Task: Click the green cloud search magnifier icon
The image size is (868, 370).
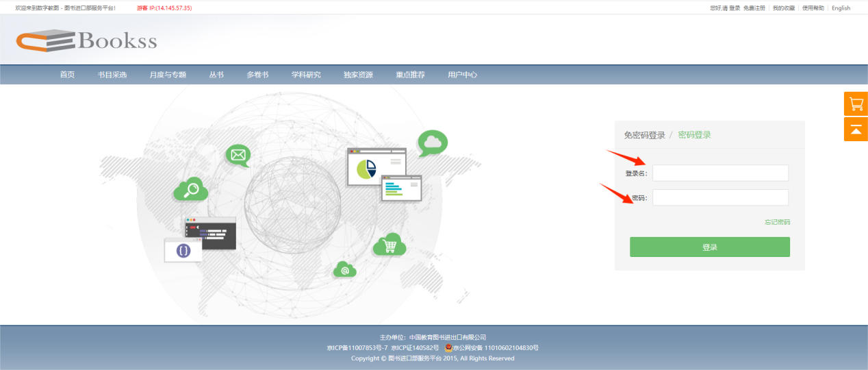Action: pos(190,189)
